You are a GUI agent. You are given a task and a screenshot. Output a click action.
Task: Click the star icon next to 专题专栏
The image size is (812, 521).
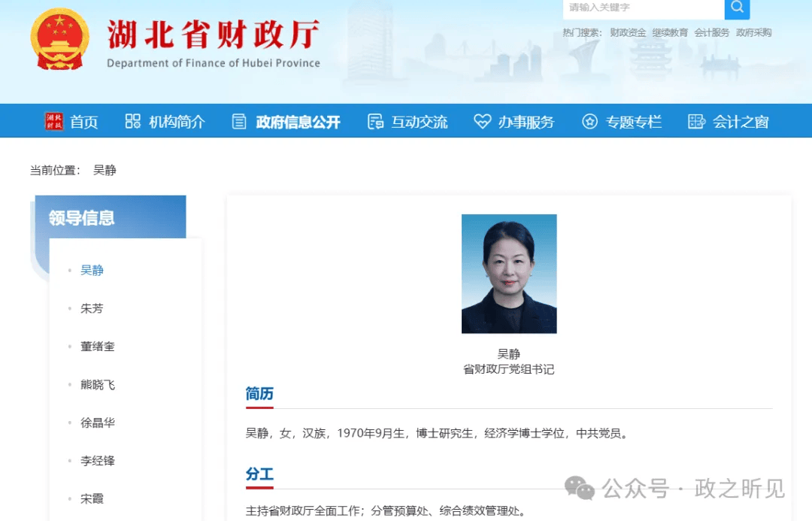[589, 121]
